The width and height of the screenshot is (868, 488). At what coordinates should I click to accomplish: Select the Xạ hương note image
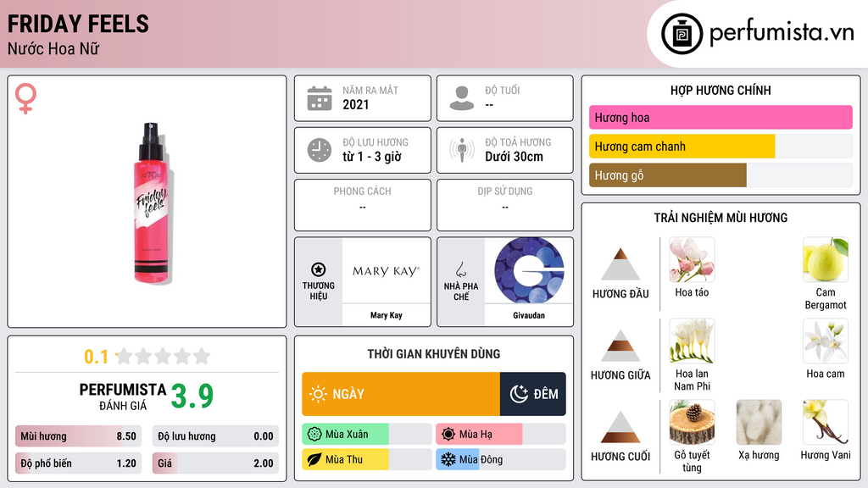point(759,423)
